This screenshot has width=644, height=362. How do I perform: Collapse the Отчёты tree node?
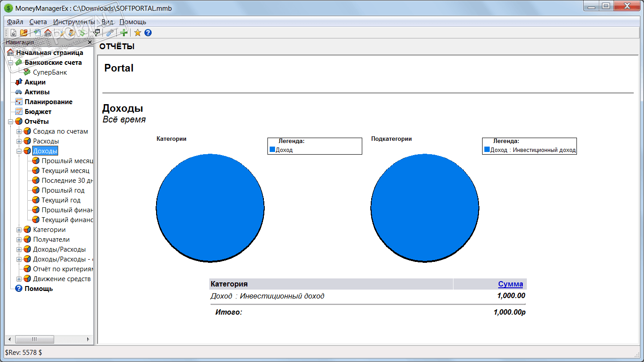(10, 122)
